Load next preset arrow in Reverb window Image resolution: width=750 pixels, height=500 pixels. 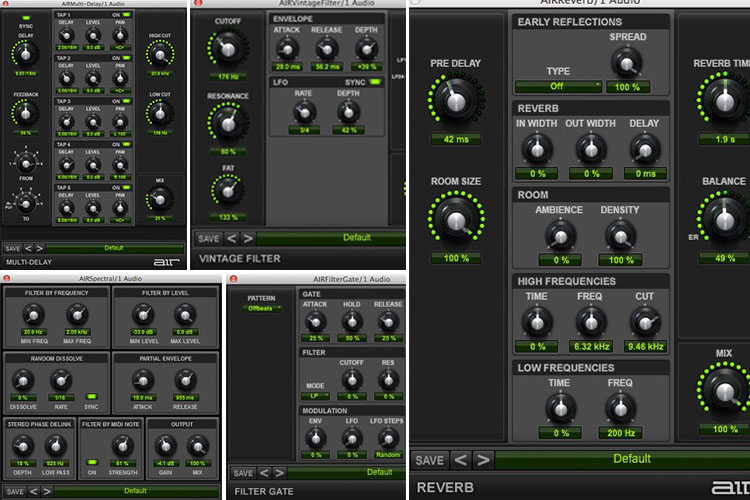pyautogui.click(x=483, y=460)
